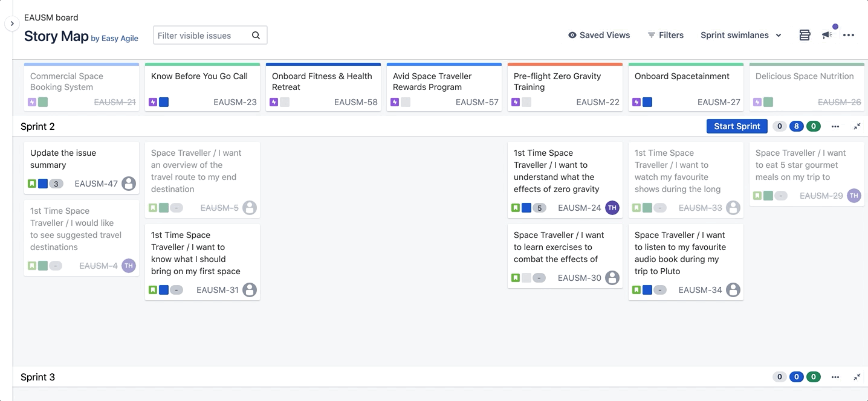Click the story bookmark icon on EAUSM-47
Screen dimensions: 868x401
click(x=32, y=184)
